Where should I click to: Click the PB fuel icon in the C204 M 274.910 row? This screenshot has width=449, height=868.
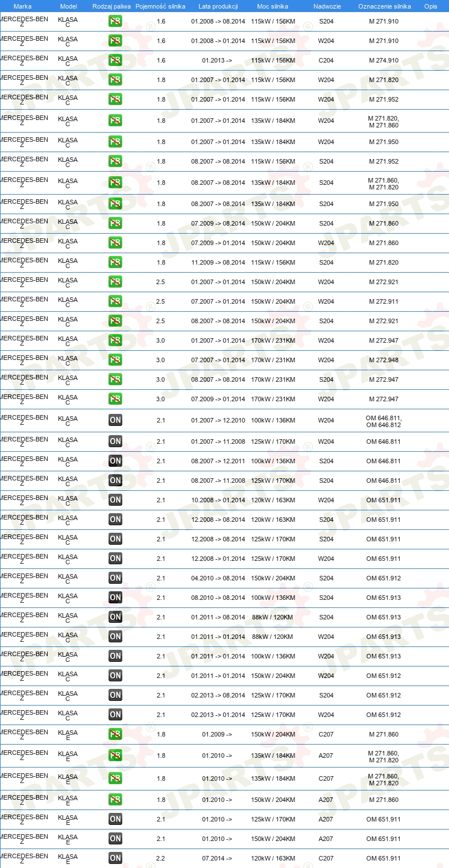(115, 60)
